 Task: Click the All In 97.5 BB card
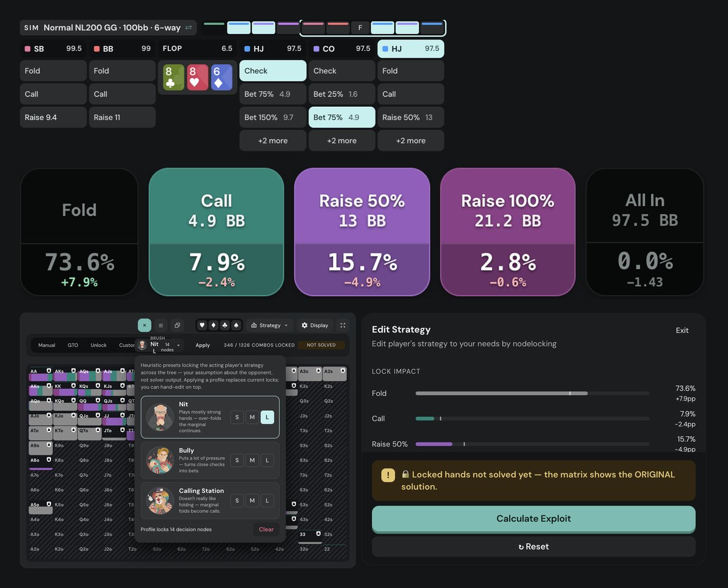click(x=645, y=232)
